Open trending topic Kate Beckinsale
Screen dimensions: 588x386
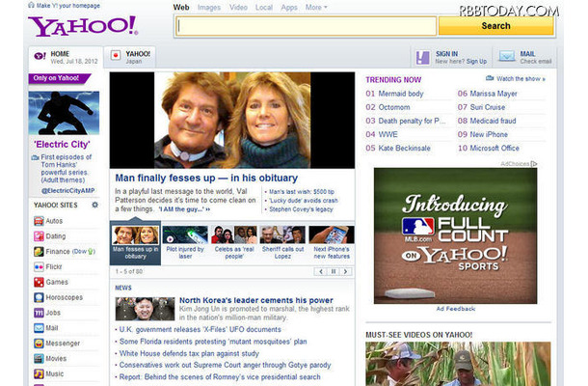[404, 148]
